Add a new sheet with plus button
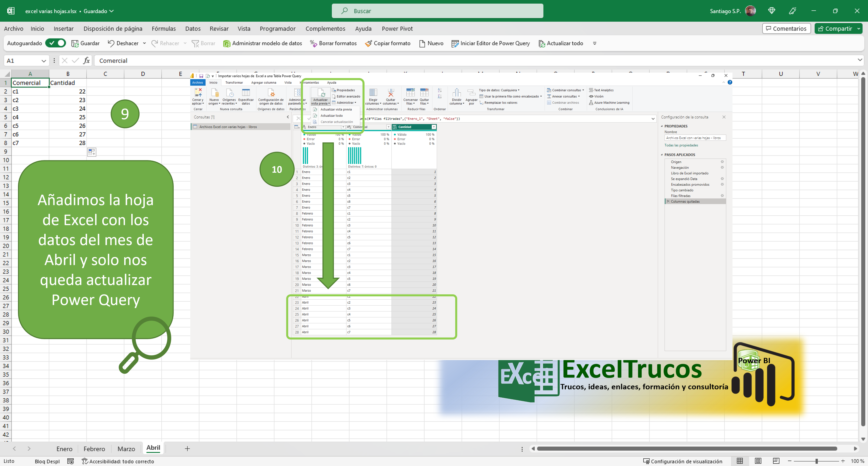 187,448
